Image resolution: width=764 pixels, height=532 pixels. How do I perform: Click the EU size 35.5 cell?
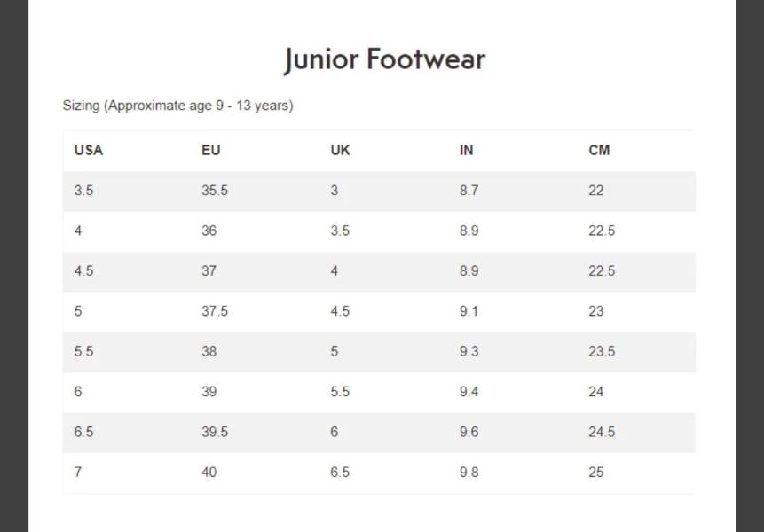(x=215, y=191)
